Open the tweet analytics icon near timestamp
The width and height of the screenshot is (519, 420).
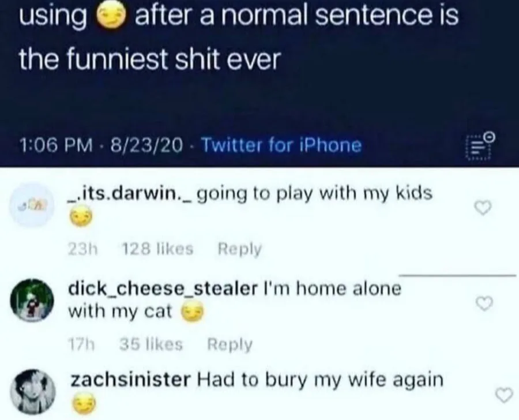point(480,147)
